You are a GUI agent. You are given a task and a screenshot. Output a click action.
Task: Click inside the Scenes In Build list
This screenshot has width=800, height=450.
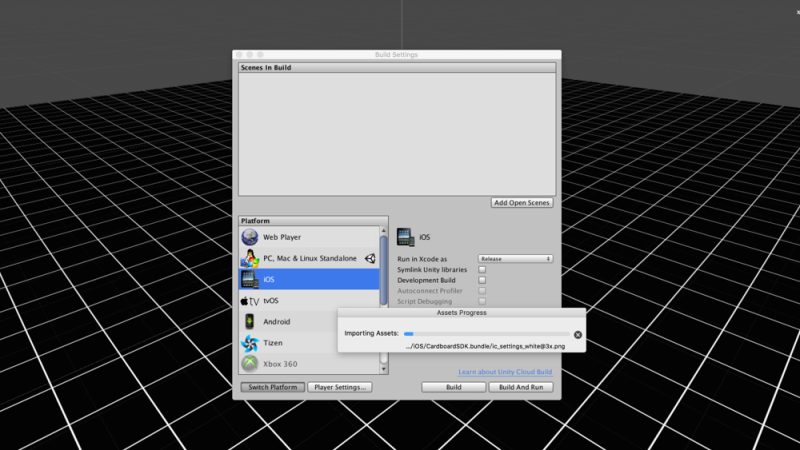click(397, 134)
